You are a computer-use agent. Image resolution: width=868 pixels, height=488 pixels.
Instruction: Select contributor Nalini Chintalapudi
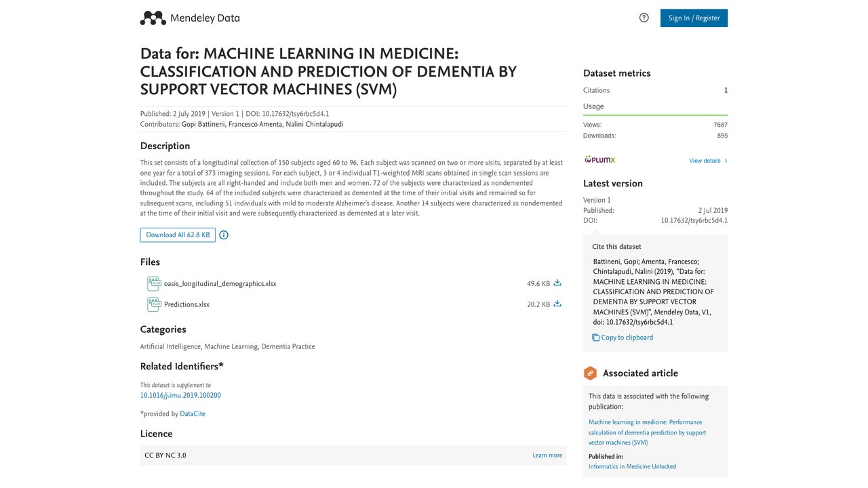313,125
